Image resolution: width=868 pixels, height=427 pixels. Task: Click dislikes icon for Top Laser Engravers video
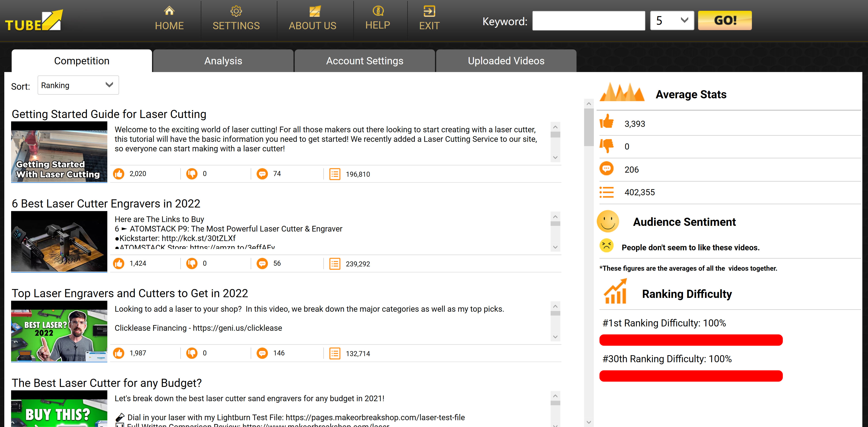192,353
